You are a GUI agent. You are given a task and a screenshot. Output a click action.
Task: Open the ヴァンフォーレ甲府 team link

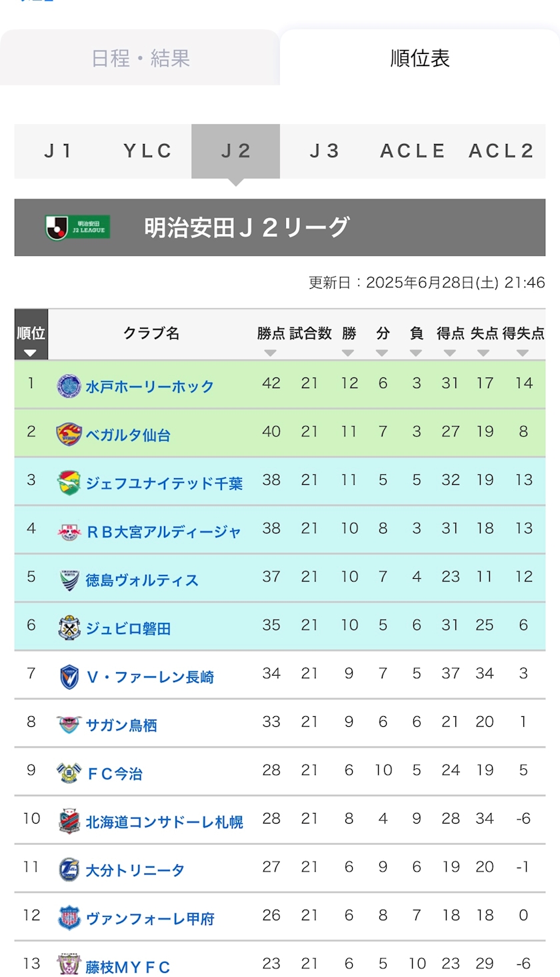pyautogui.click(x=150, y=919)
